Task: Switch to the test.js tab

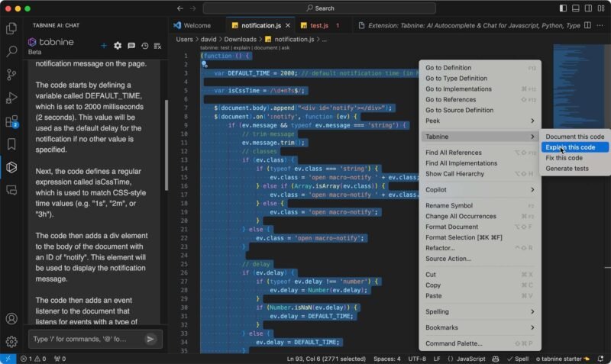Action: (319, 25)
